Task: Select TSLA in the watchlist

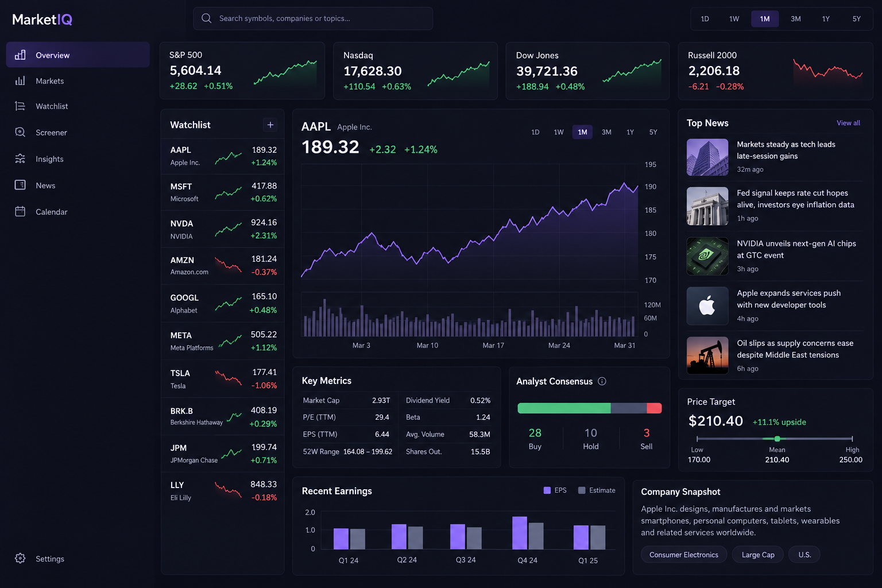Action: click(223, 379)
